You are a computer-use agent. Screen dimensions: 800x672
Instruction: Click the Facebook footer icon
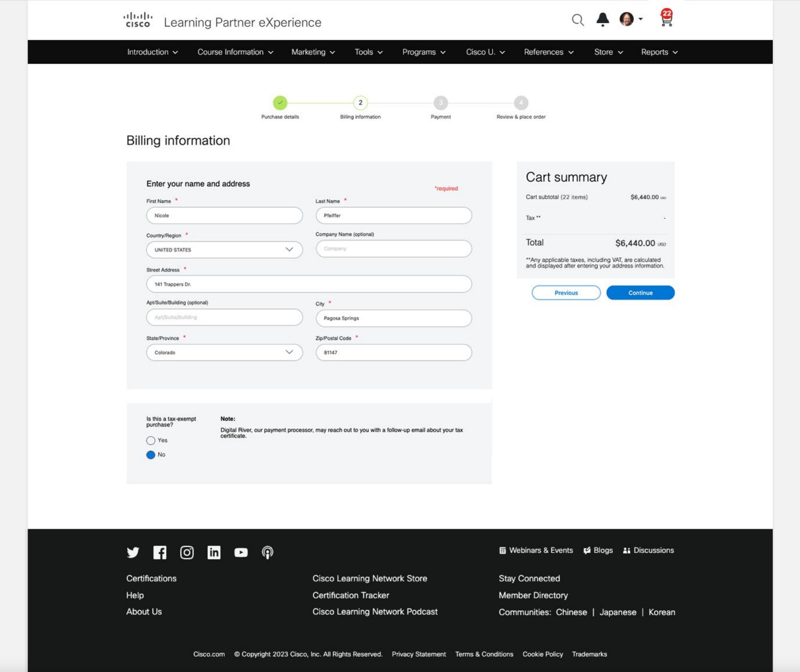pos(160,552)
